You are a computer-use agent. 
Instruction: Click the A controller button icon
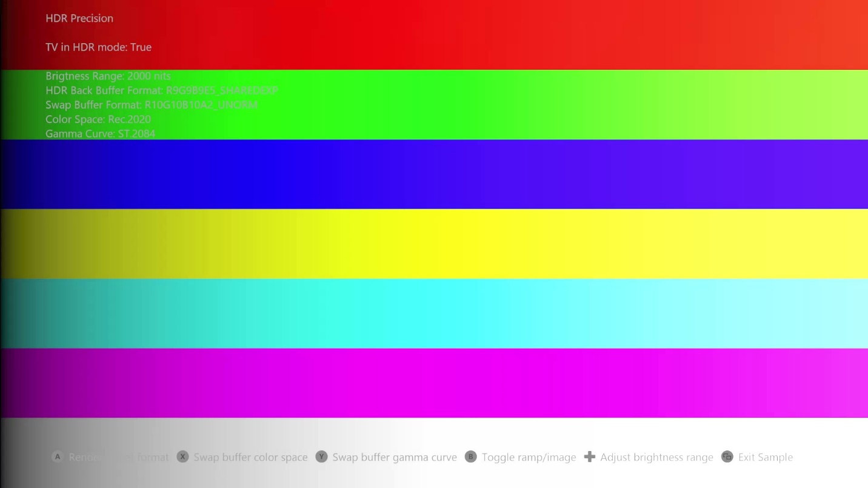click(58, 456)
